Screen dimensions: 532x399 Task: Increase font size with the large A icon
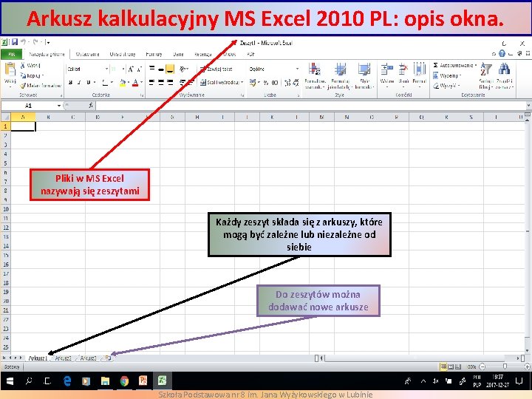click(131, 69)
